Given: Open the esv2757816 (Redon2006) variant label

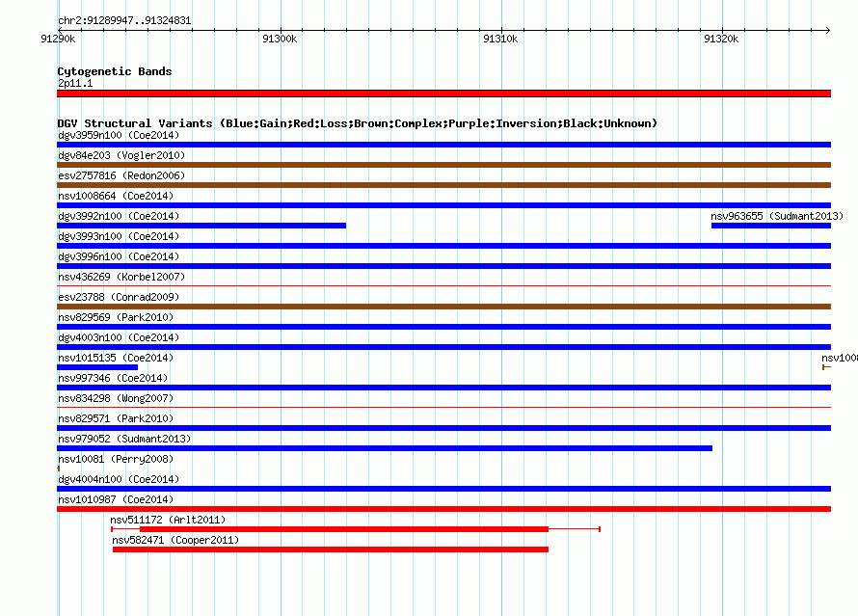Looking at the screenshot, I should click(121, 175).
